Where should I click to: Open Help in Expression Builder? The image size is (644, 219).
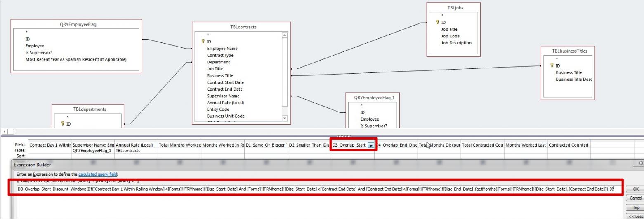point(635,207)
